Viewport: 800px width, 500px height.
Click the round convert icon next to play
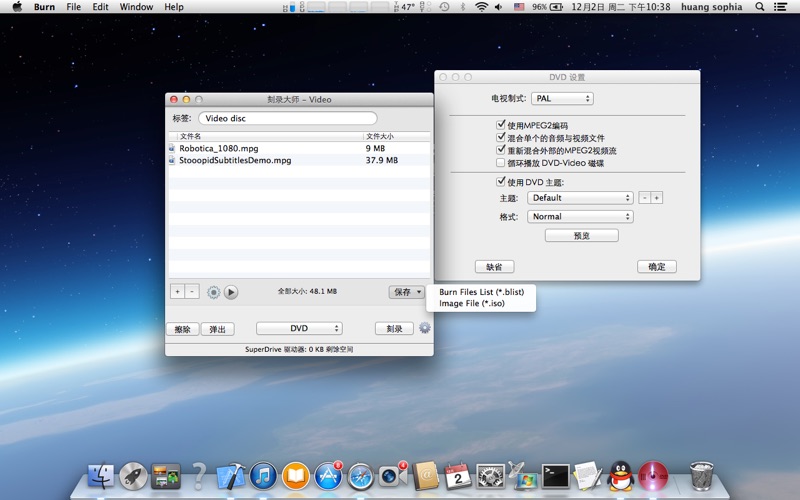213,292
